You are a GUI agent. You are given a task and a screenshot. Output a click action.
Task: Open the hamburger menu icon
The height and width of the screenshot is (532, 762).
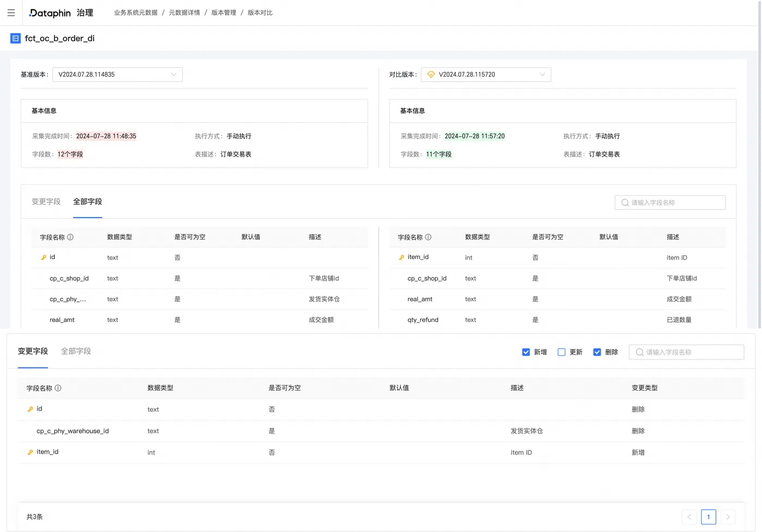[11, 13]
